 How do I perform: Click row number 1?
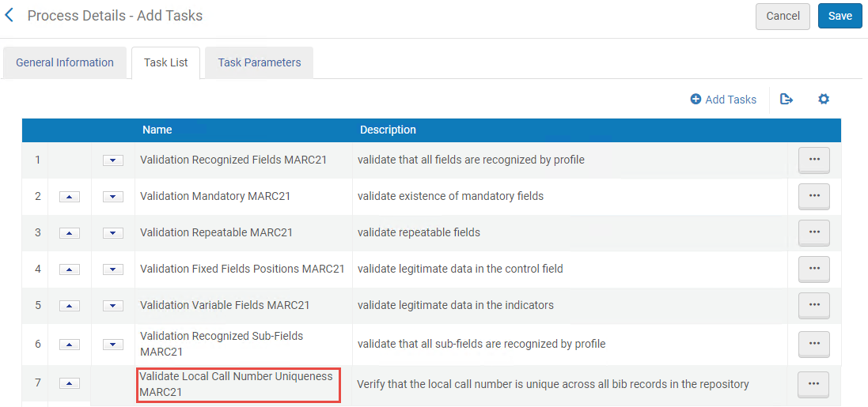click(x=38, y=160)
